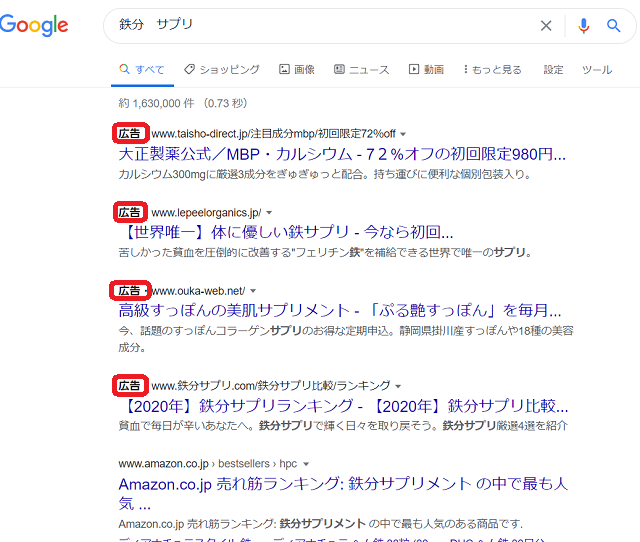The width and height of the screenshot is (640, 542).
Task: Open the ツール search options
Action: point(597,70)
